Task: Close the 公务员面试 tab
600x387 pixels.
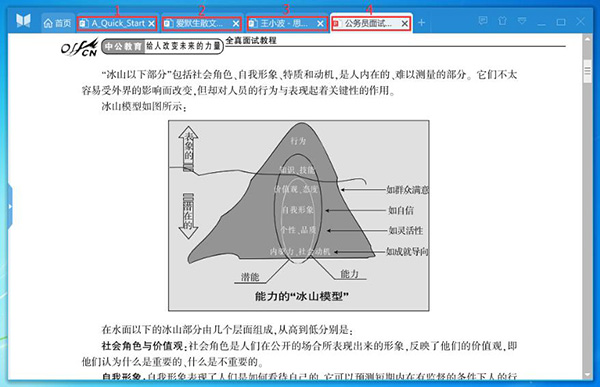Action: (405, 24)
